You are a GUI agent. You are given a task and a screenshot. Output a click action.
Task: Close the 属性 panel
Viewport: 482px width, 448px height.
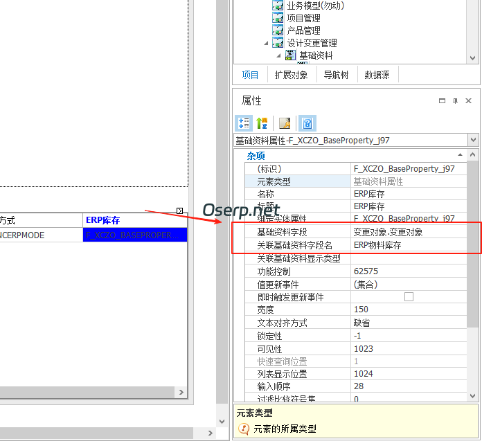(x=468, y=101)
